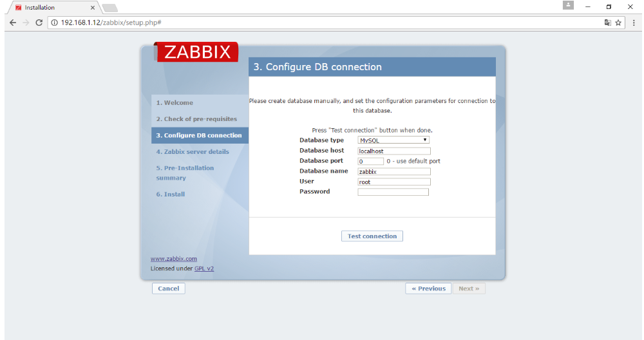Open a new browser tab

[109, 8]
